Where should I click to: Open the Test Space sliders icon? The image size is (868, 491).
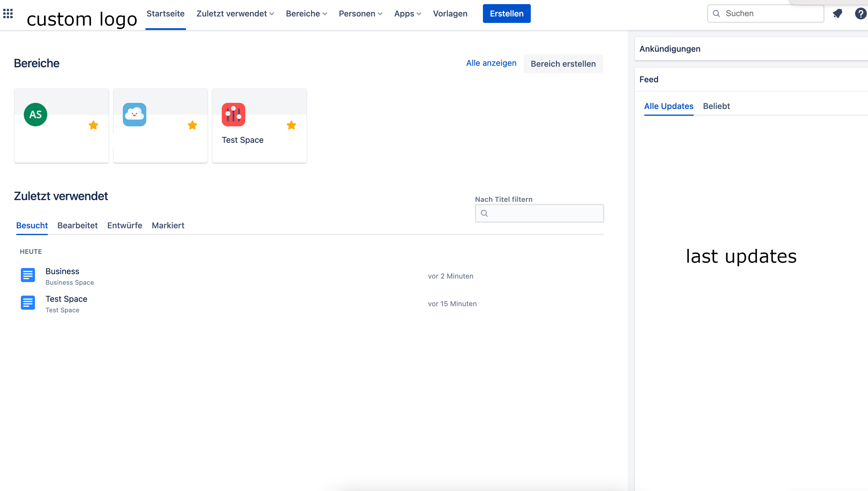(x=234, y=115)
